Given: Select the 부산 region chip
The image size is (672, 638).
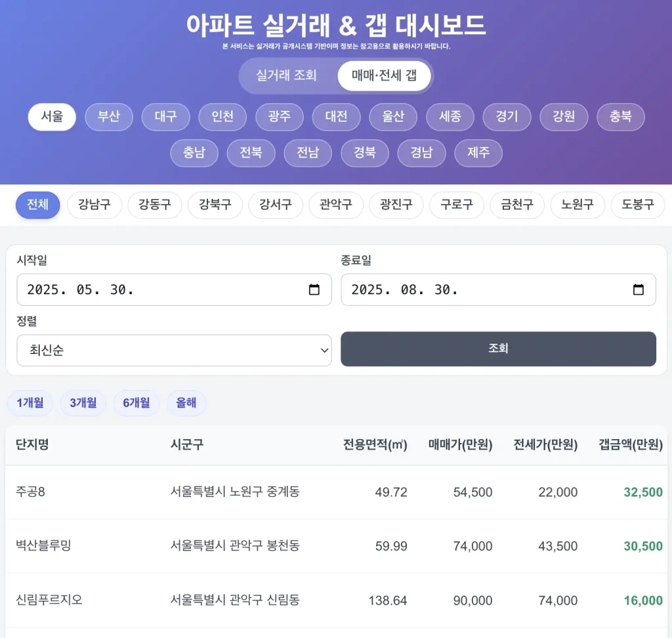Looking at the screenshot, I should [x=109, y=117].
